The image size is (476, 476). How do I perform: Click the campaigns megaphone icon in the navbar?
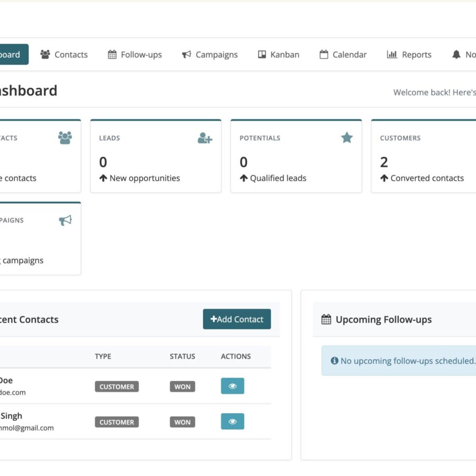(186, 54)
